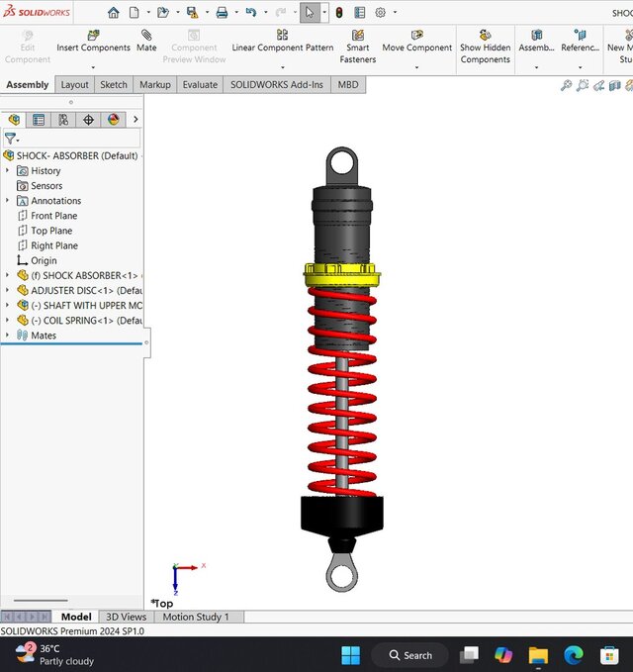Expand the History folder in tree
Viewport: 633px width, 672px height.
pyautogui.click(x=7, y=170)
